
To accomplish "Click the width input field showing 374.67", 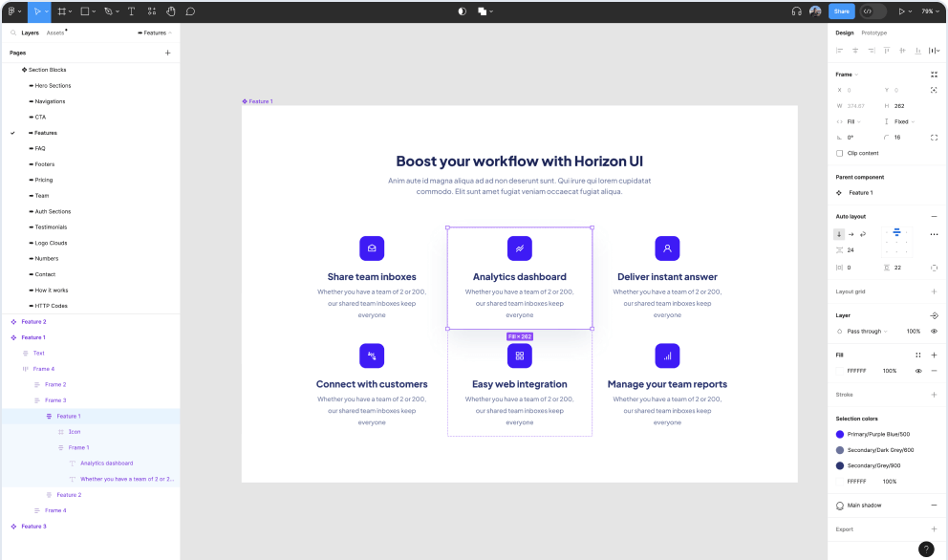I will (x=859, y=106).
